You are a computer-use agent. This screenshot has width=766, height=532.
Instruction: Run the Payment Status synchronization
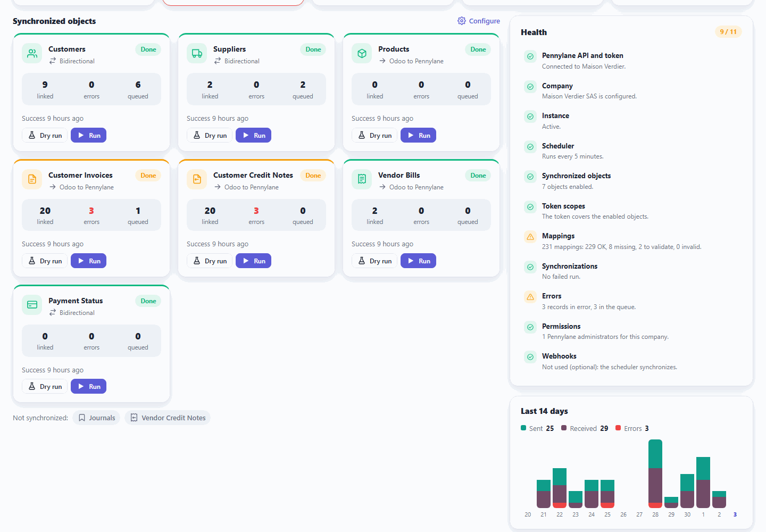(x=89, y=387)
